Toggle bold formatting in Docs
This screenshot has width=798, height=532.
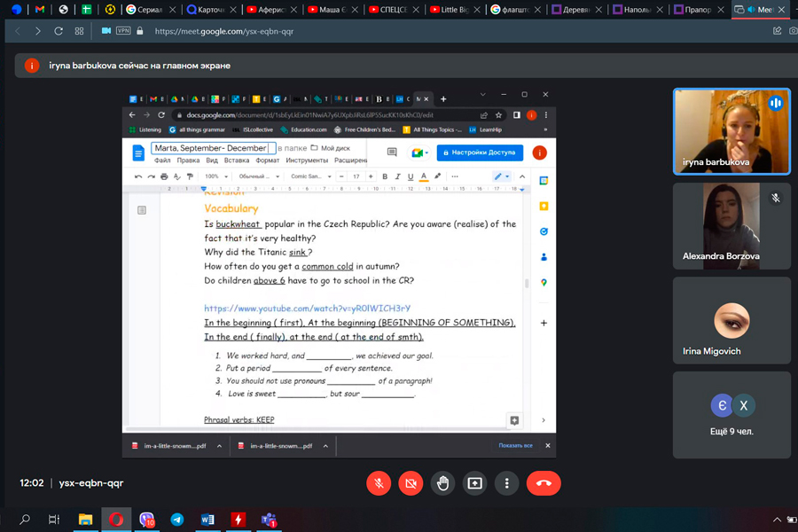click(385, 176)
